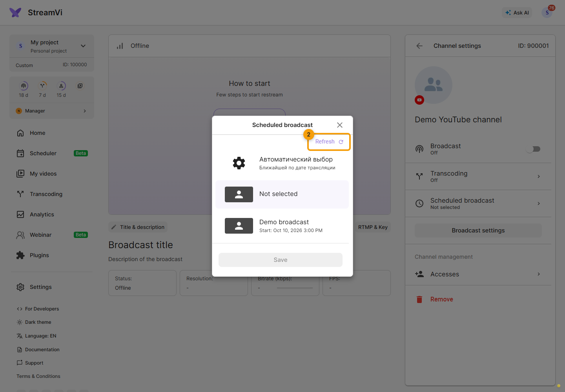Click the Demo YouTube channel avatar
This screenshot has width=565, height=392.
pyautogui.click(x=434, y=85)
